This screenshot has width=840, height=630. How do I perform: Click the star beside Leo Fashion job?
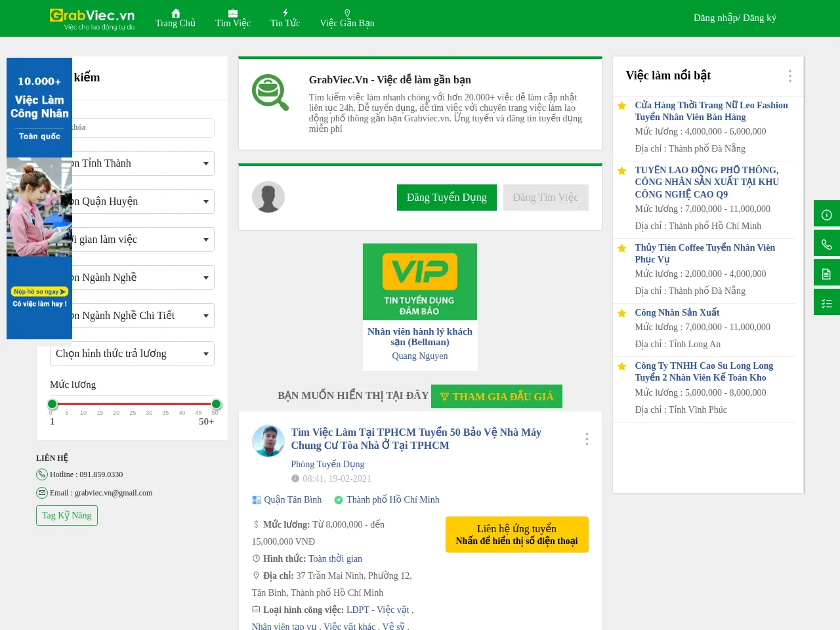(x=621, y=106)
